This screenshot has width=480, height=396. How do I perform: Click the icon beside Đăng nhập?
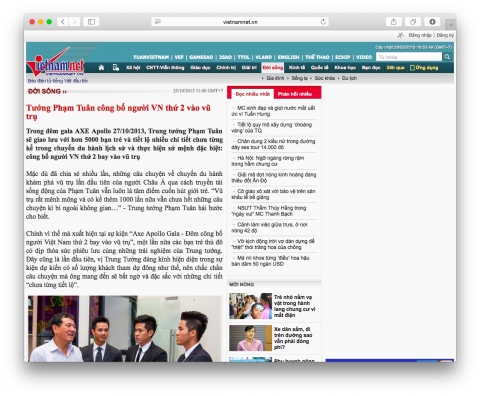pos(400,35)
